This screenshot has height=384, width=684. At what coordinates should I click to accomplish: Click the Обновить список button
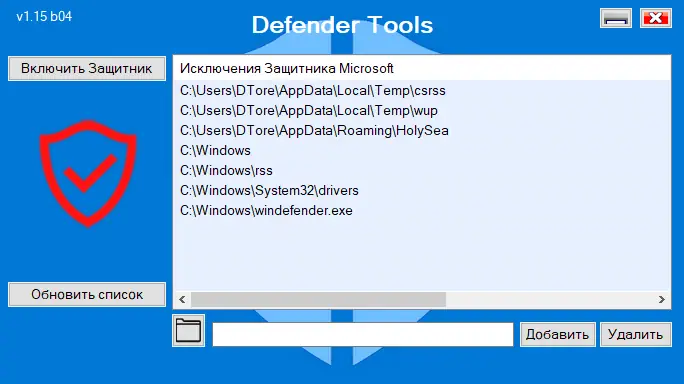87,295
